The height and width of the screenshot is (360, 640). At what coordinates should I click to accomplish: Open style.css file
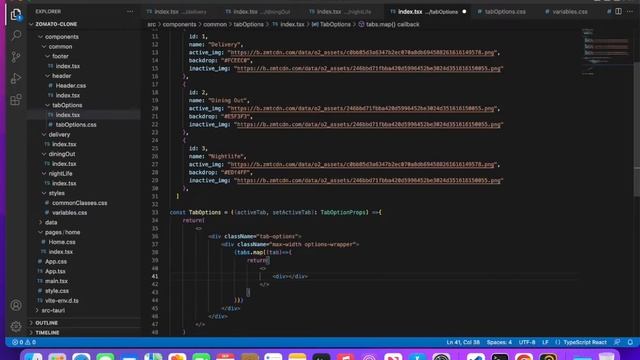tap(57, 291)
